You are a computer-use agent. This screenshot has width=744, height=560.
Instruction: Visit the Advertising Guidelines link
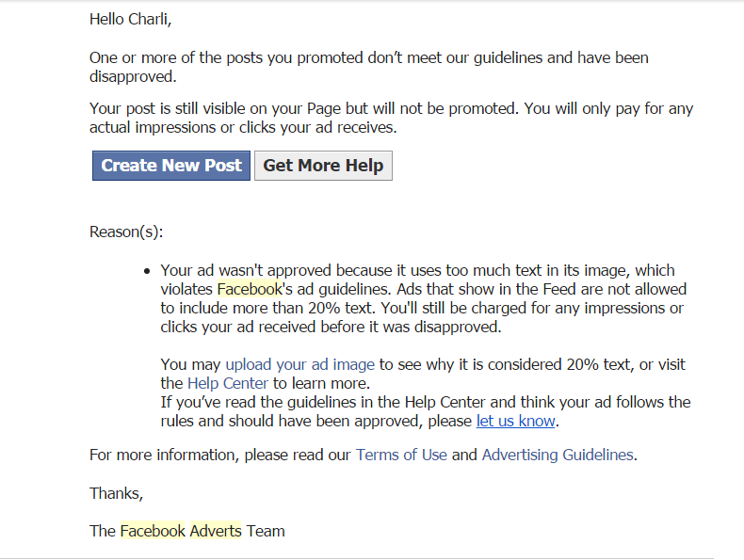558,455
